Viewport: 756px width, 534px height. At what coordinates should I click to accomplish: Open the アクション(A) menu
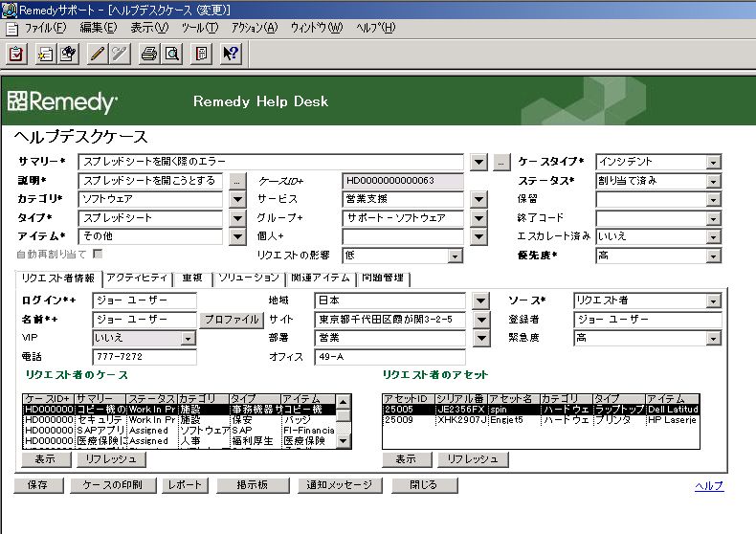click(255, 28)
